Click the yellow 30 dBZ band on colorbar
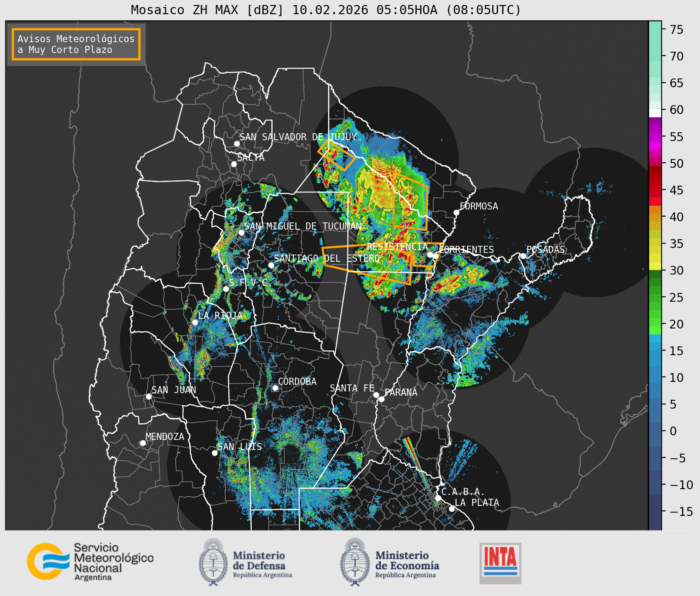This screenshot has width=700, height=596. click(x=655, y=266)
